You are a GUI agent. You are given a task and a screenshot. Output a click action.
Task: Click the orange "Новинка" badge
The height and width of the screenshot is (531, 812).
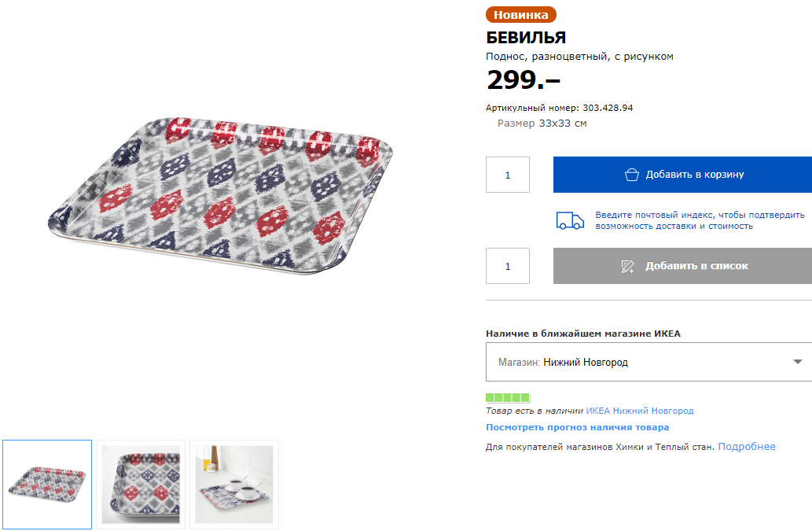click(x=521, y=14)
